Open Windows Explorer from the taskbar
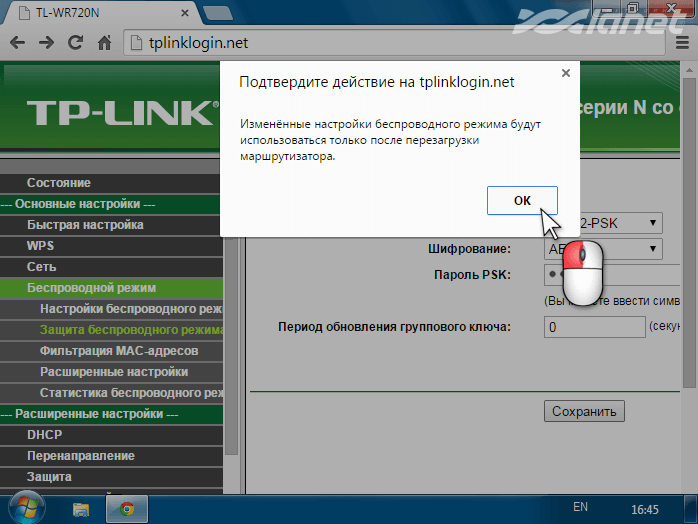 point(81,509)
